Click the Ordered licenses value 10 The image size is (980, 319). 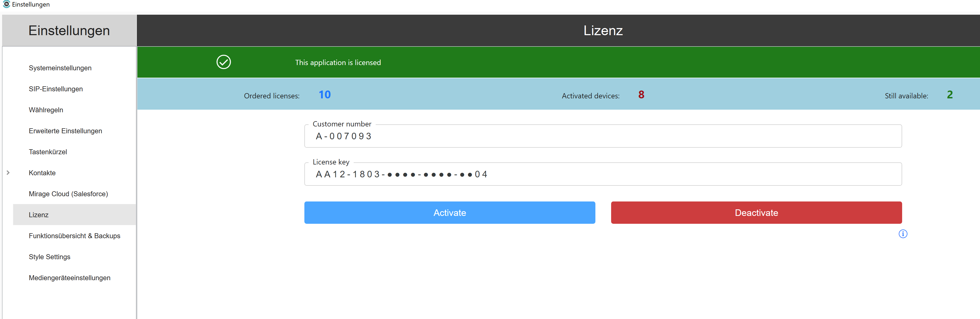click(x=325, y=95)
